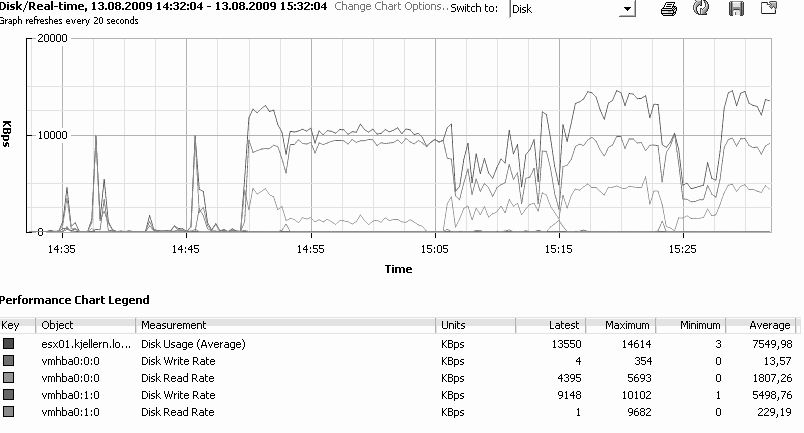Click the maximum value 14614
The height and width of the screenshot is (433, 804).
point(636,344)
